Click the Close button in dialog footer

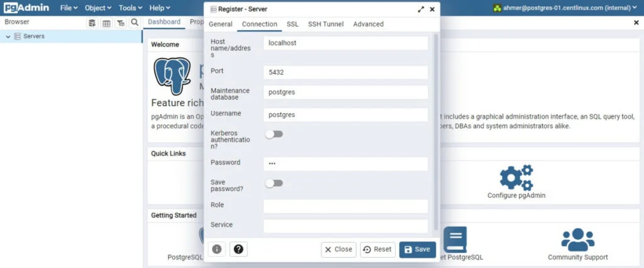coord(338,250)
